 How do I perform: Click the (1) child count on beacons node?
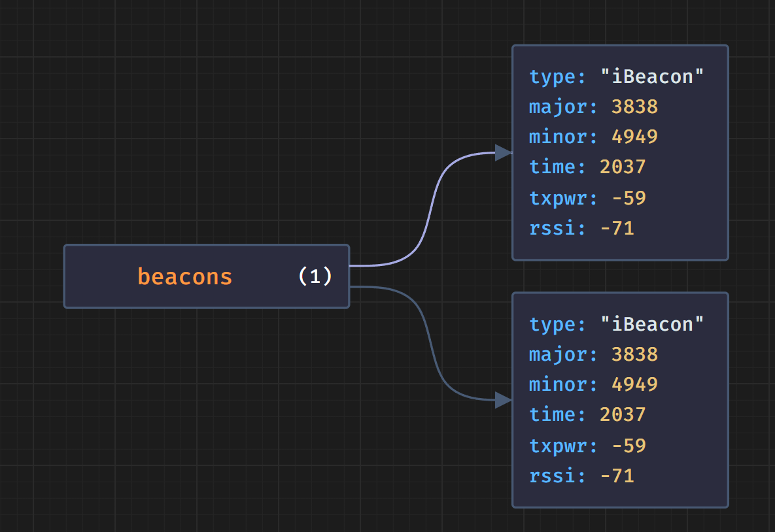click(315, 276)
